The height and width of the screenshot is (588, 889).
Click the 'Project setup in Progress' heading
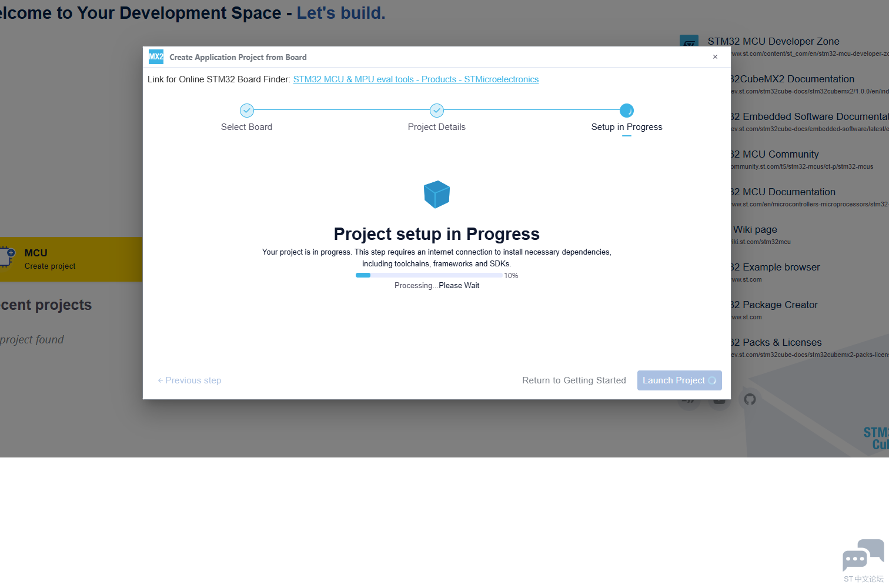(x=437, y=234)
